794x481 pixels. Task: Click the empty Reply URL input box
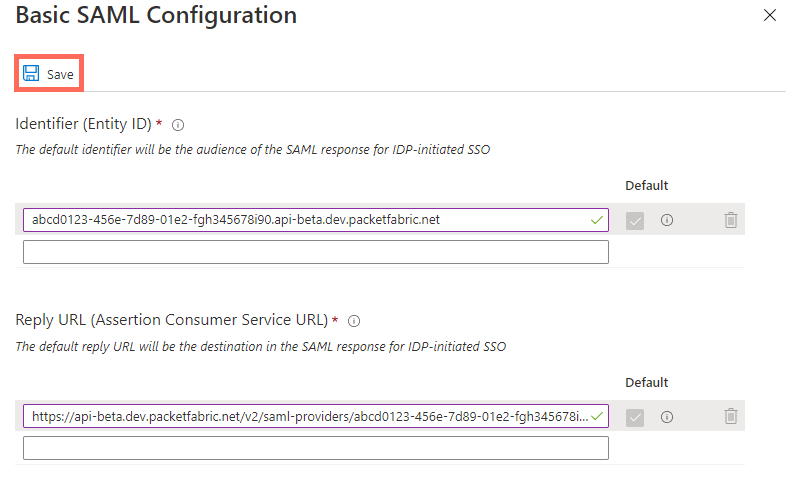(315, 448)
